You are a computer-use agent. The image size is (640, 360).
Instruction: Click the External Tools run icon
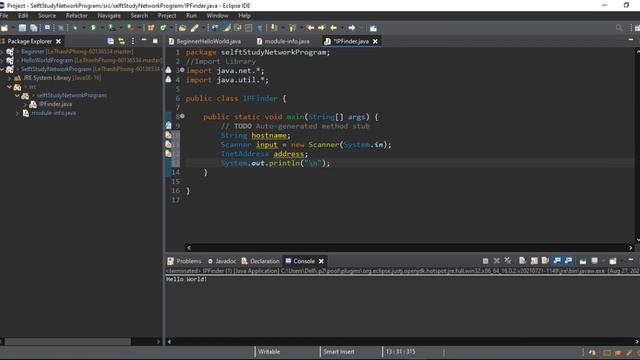(131, 28)
